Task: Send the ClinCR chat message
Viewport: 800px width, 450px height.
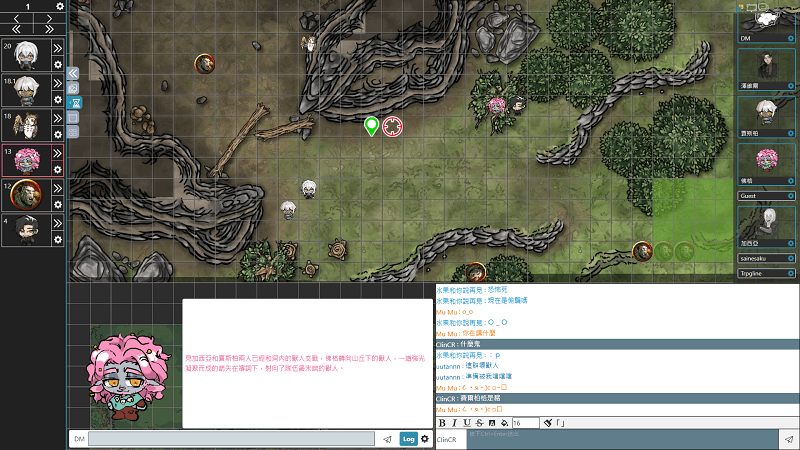Action: click(788, 439)
